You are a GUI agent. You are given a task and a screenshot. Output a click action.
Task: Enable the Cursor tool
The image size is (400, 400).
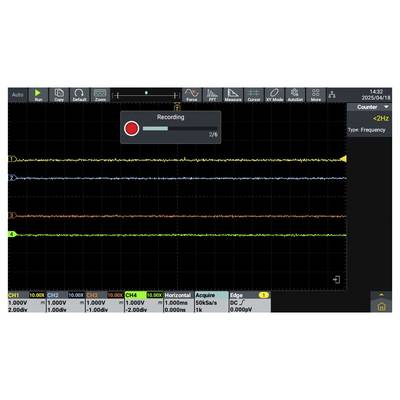click(254, 95)
